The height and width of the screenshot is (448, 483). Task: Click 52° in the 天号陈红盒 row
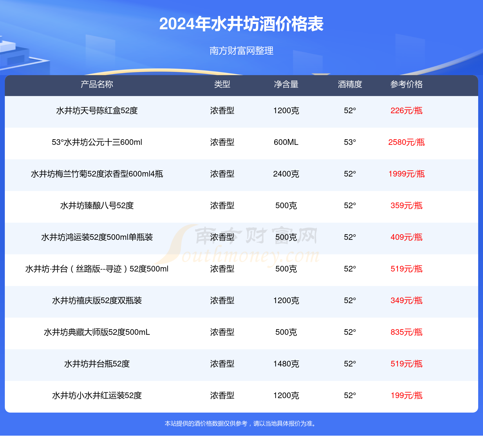(350, 111)
